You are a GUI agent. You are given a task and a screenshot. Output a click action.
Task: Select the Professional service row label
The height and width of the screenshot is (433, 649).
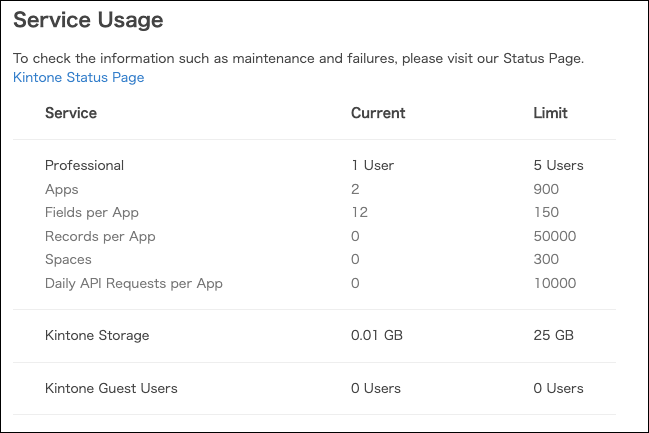[85, 165]
